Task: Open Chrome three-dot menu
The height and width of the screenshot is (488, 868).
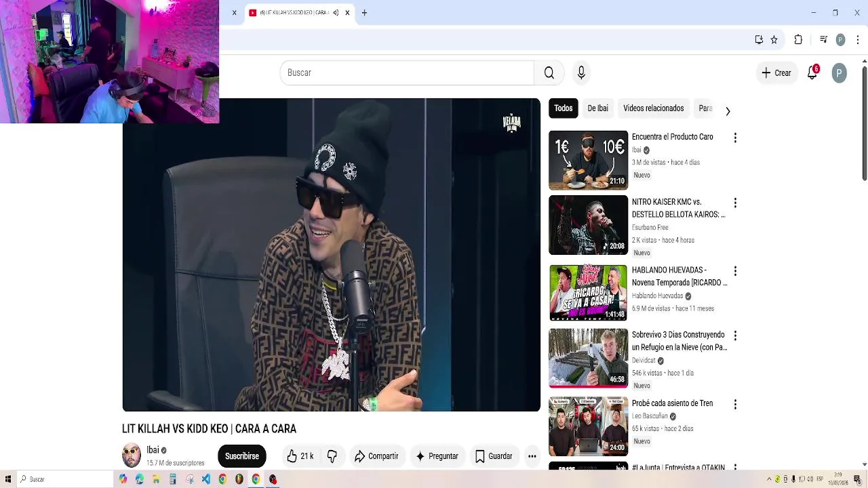Action: [x=858, y=40]
